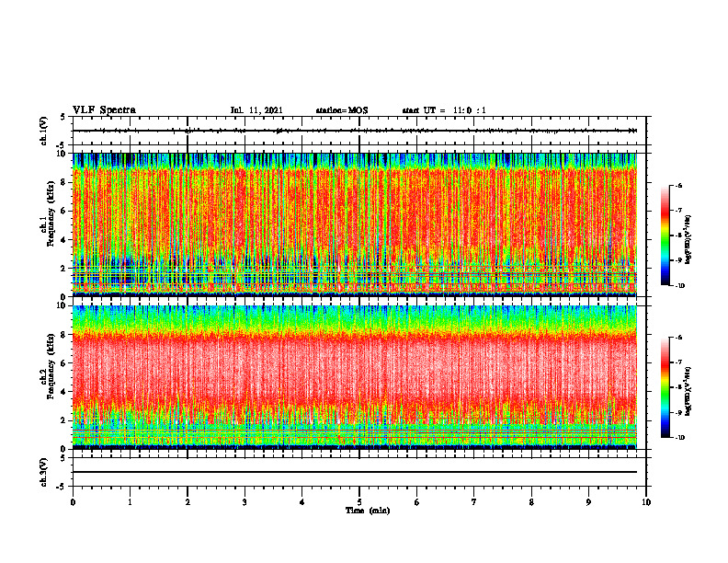Click the '7' tick label on time axis
The height and width of the screenshot is (563, 728).
click(x=474, y=502)
